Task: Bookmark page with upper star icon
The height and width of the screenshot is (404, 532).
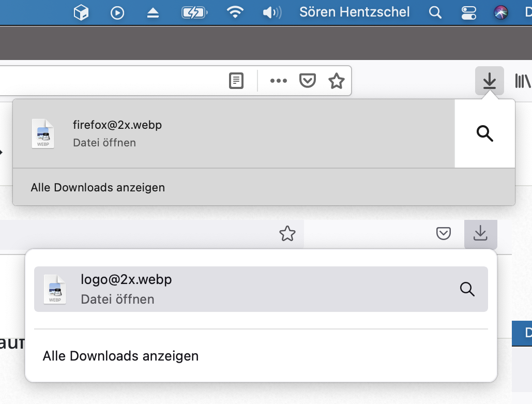Action: (x=337, y=81)
